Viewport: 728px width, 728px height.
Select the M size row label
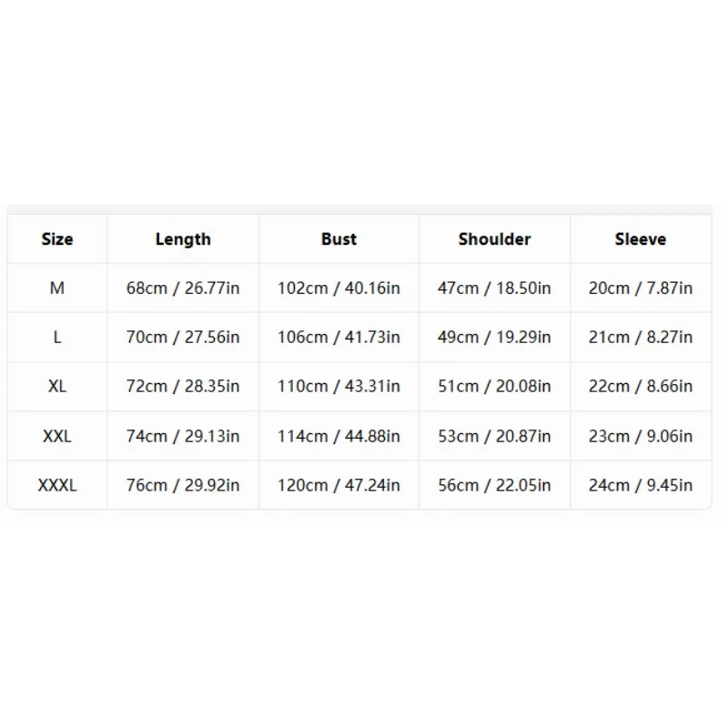tap(57, 288)
